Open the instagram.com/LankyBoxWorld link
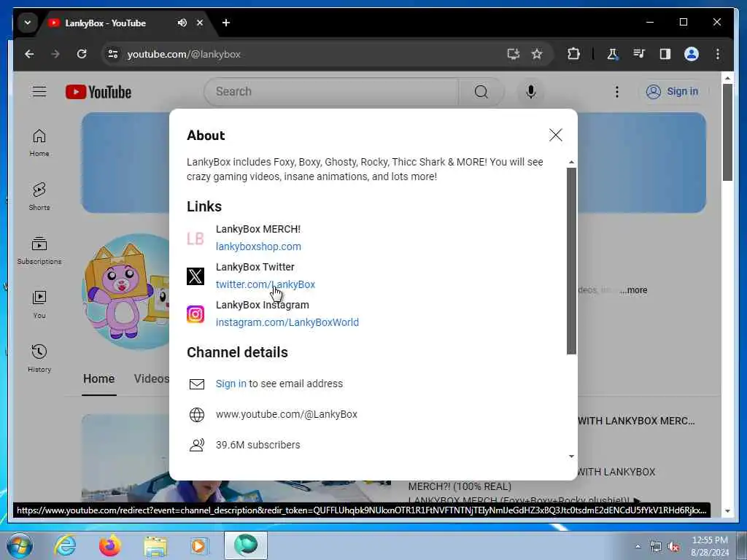This screenshot has height=560, width=747. [x=287, y=322]
